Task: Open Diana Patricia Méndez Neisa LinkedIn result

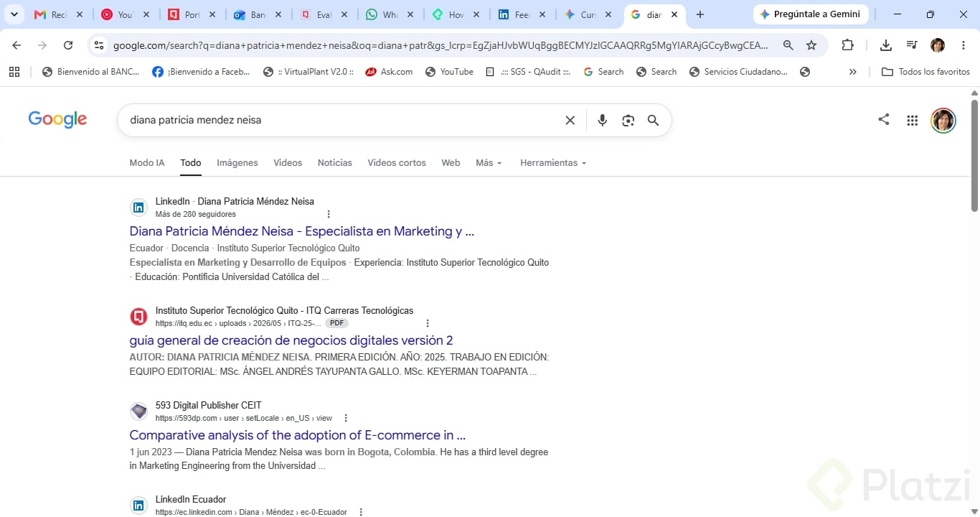Action: [x=302, y=231]
